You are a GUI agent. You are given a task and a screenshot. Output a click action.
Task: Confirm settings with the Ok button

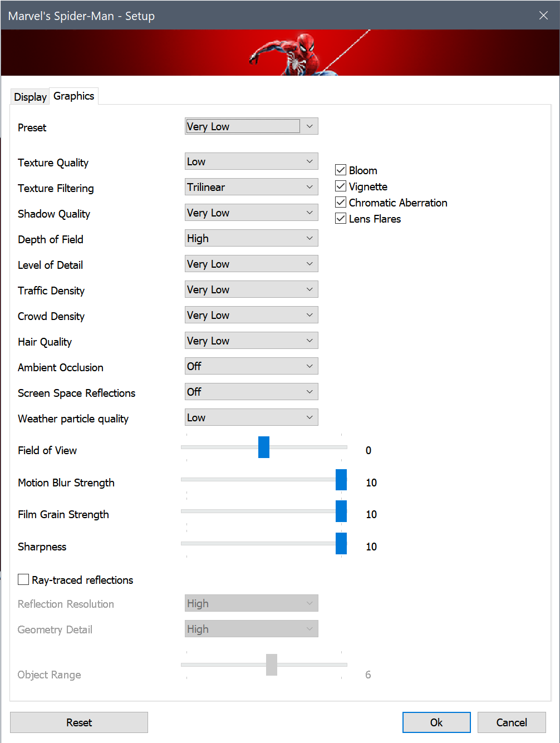click(x=436, y=722)
